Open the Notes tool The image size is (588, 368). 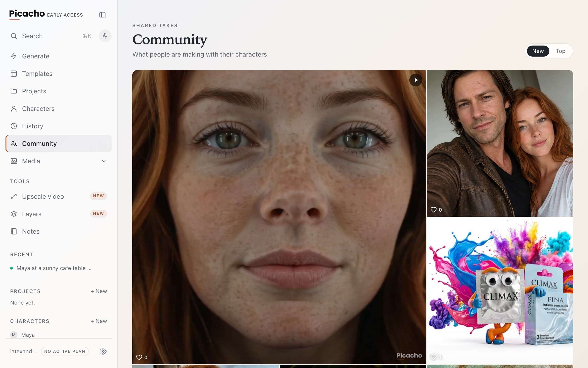pyautogui.click(x=59, y=231)
